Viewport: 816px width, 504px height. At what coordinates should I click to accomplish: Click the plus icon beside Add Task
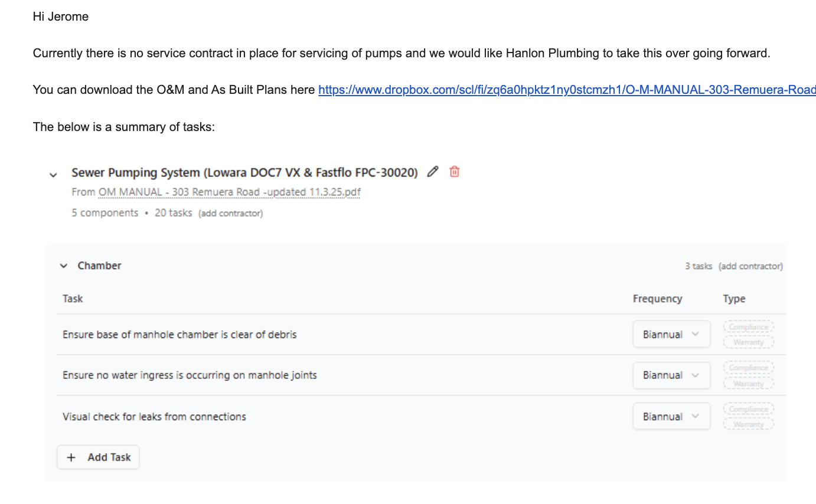coord(71,457)
